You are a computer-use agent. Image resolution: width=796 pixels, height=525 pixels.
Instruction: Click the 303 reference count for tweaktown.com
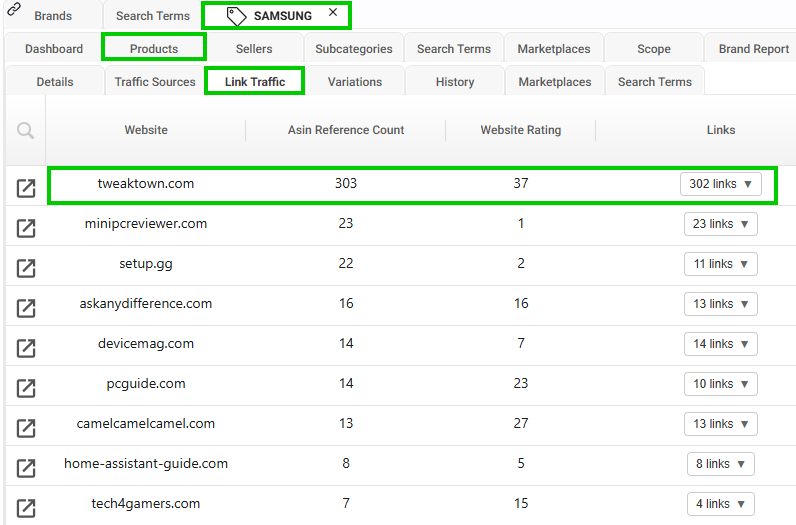pos(346,183)
